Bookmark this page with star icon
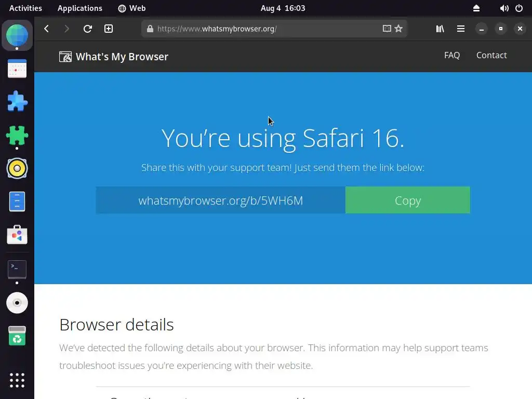Image resolution: width=532 pixels, height=399 pixels. click(398, 29)
